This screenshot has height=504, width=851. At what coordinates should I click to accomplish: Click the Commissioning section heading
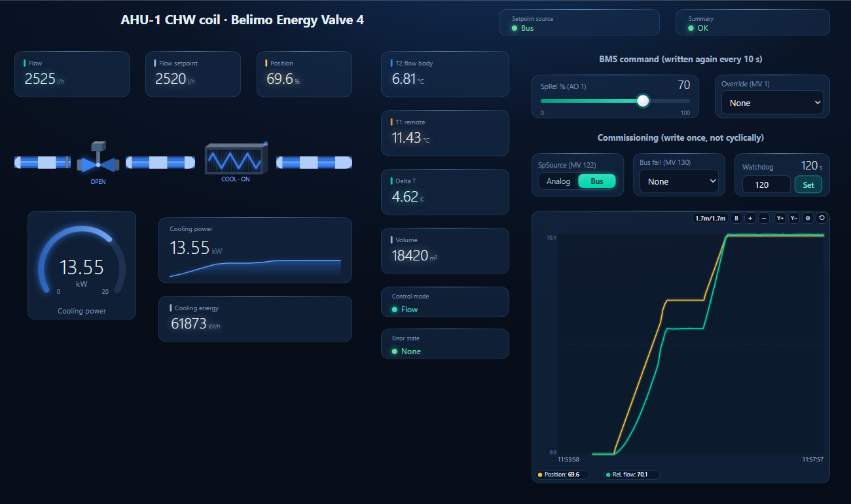(681, 137)
